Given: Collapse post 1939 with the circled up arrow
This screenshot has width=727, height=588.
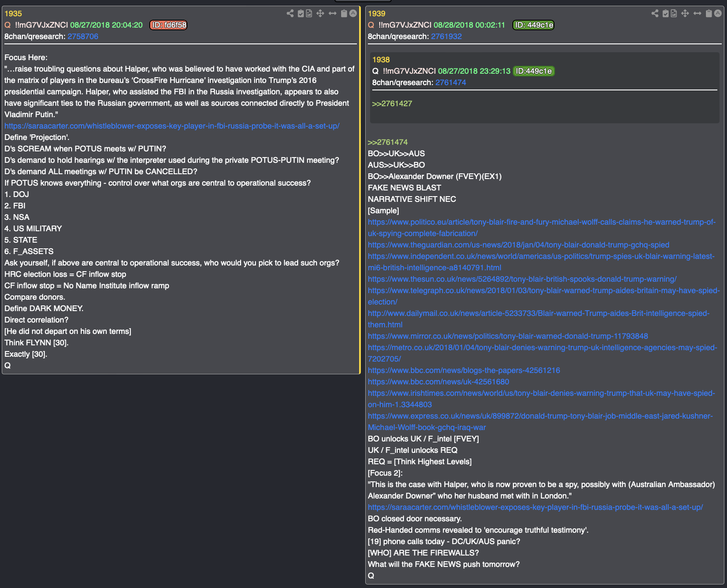Looking at the screenshot, I should (x=718, y=14).
